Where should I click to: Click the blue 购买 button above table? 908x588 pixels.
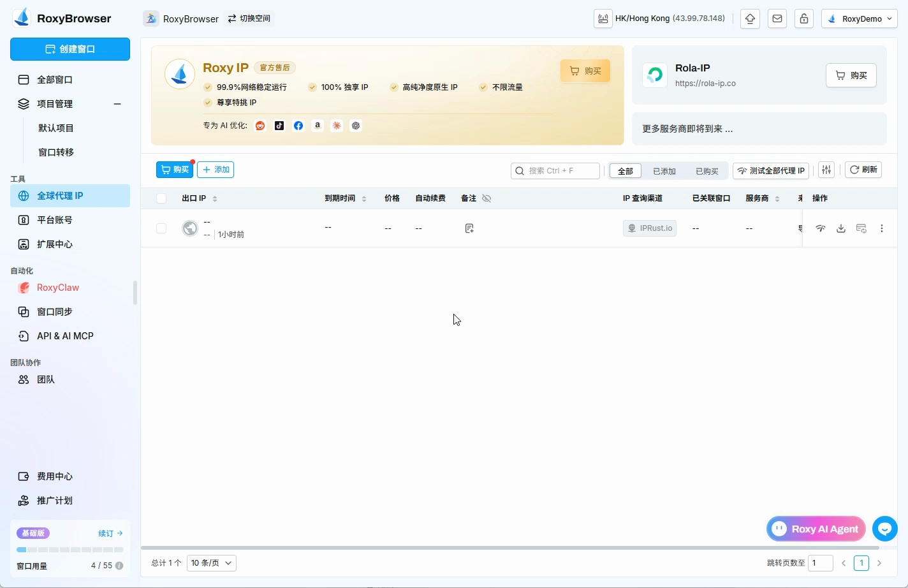[175, 170]
